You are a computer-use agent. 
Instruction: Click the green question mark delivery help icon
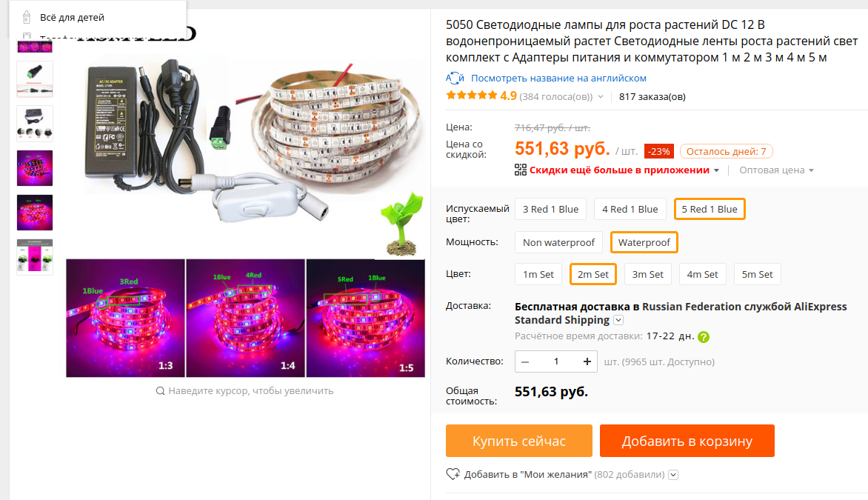(703, 336)
